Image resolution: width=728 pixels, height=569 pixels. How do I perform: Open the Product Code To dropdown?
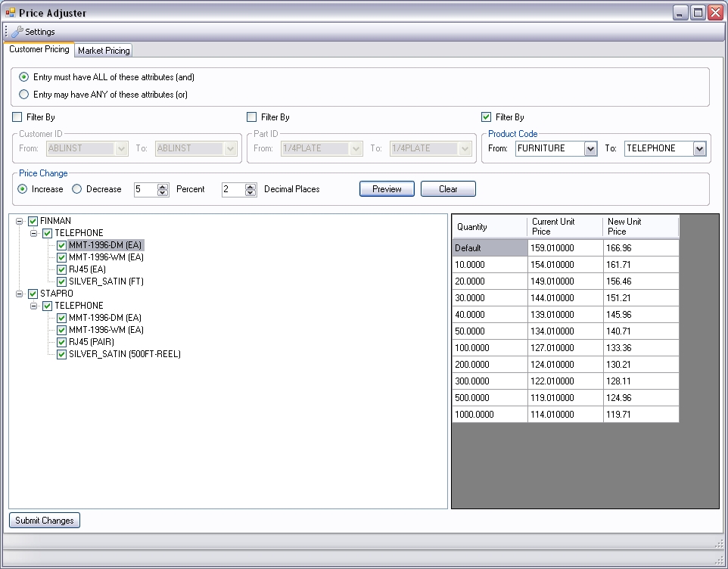pos(699,149)
